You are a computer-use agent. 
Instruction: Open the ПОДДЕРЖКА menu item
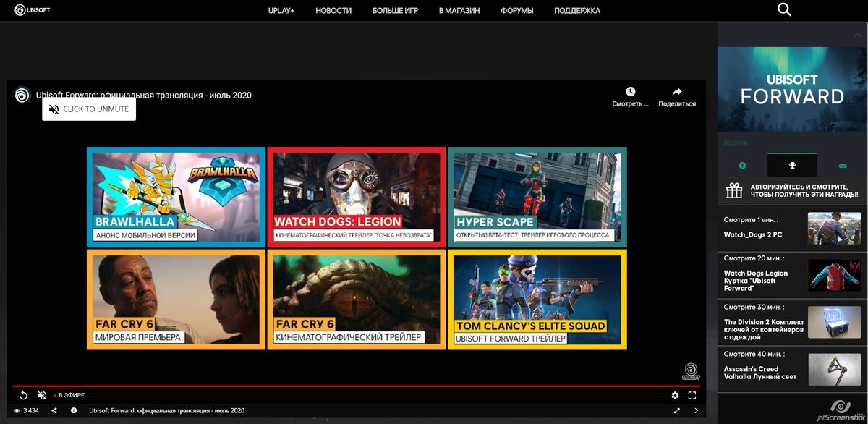click(577, 11)
